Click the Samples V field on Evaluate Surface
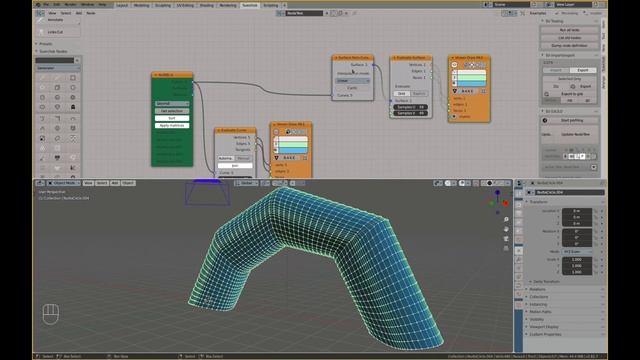This screenshot has width=640, height=360. click(410, 113)
